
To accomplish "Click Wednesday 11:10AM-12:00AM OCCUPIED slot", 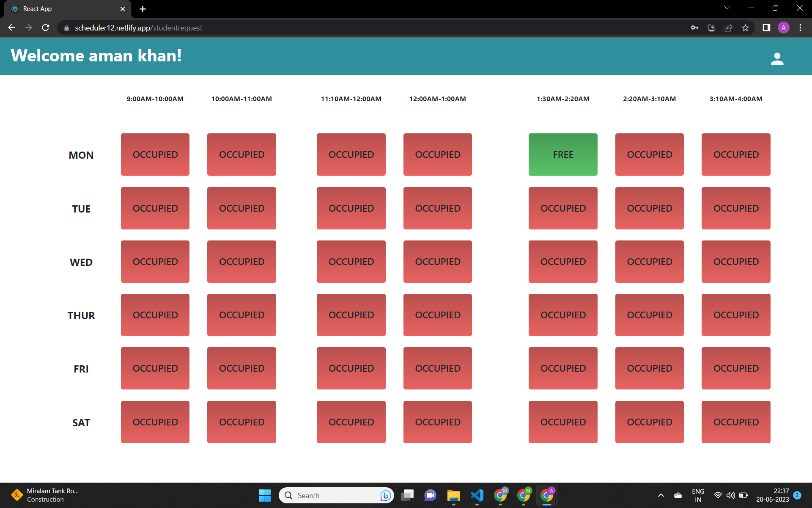I will pos(351,262).
